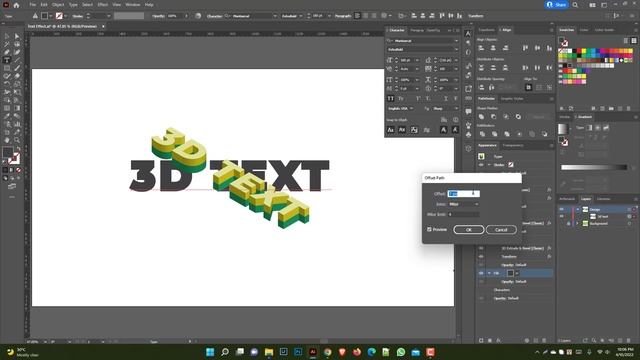Toggle visibility of Fill in Appearance panel
Screen dimensions: 640x360
click(481, 273)
